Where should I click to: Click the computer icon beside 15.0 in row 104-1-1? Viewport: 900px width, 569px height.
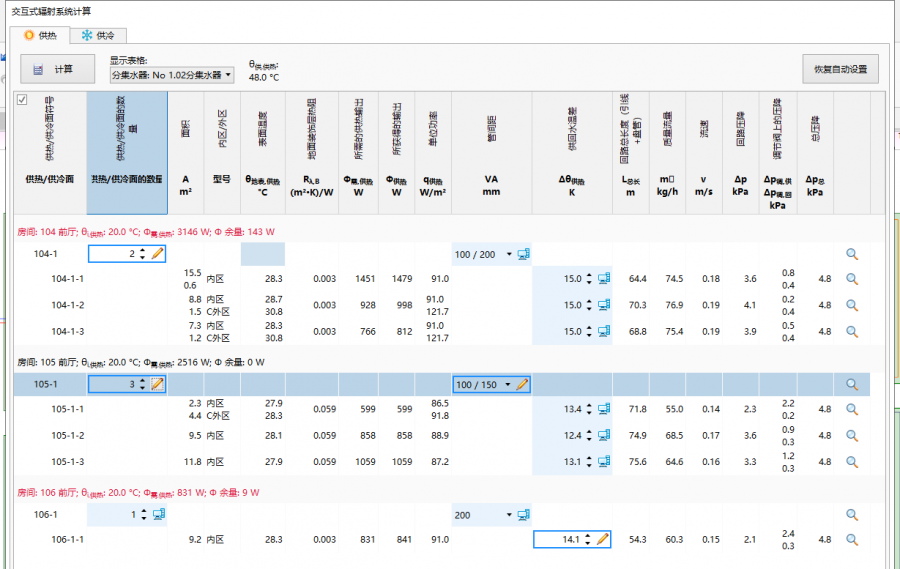603,279
